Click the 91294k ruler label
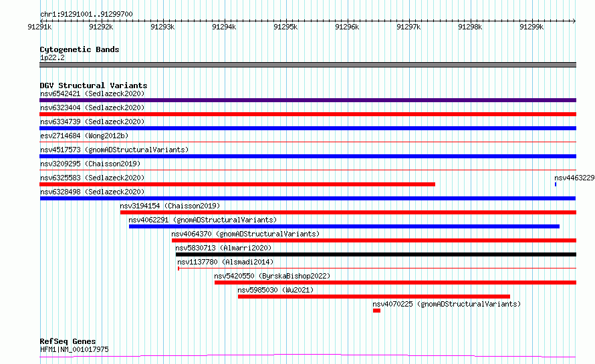Image resolution: width=595 pixels, height=364 pixels. 224,27
